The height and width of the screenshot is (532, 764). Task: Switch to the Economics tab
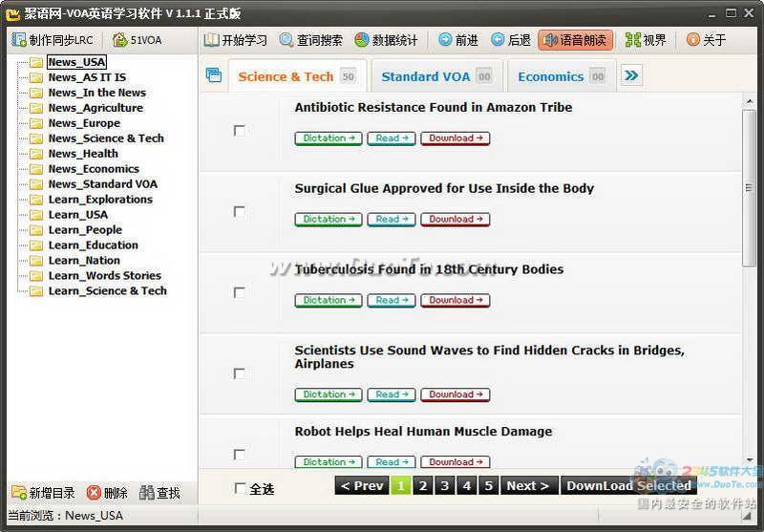coord(562,76)
